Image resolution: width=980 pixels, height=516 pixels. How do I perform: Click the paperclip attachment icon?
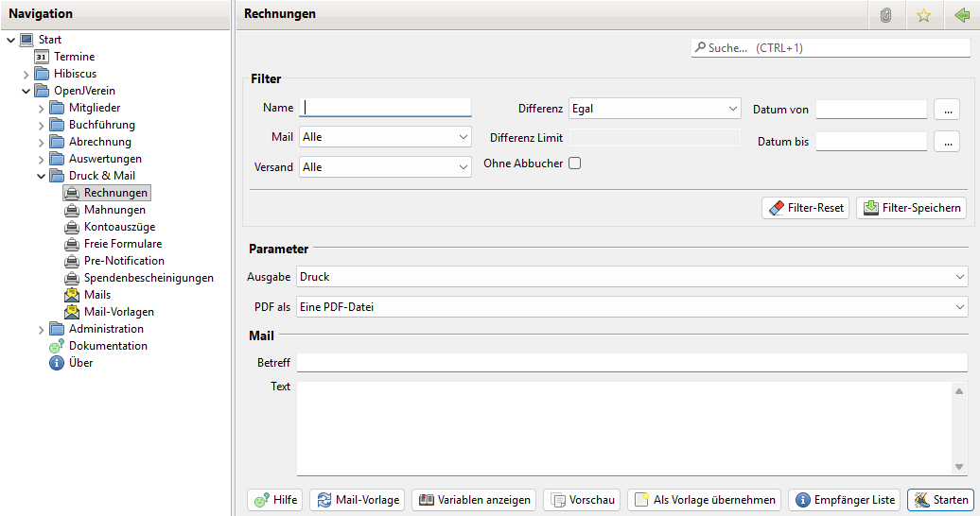(x=885, y=15)
